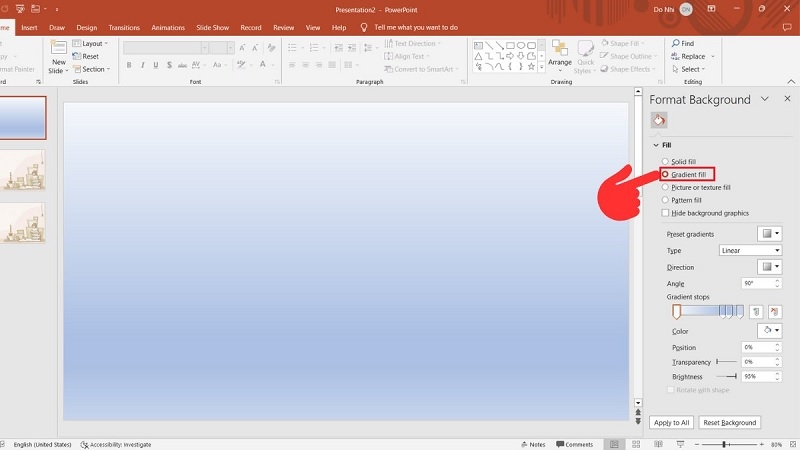Open the Arrange tool
The width and height of the screenshot is (800, 450).
pyautogui.click(x=560, y=54)
